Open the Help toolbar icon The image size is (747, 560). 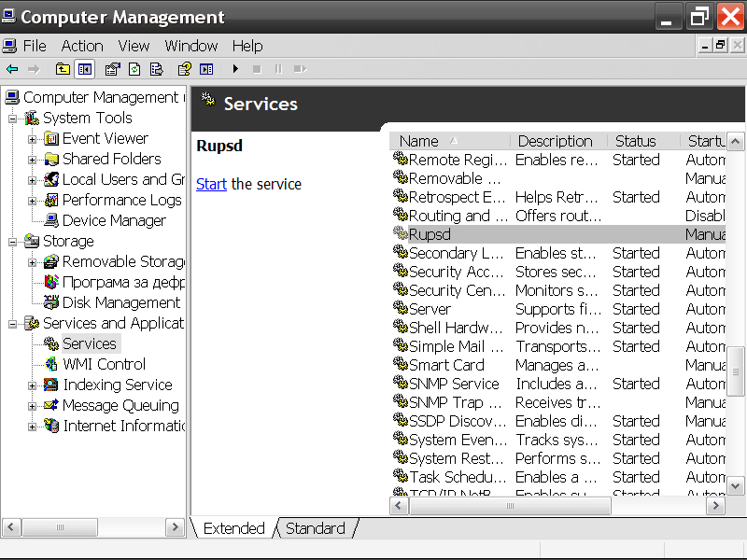[x=184, y=69]
